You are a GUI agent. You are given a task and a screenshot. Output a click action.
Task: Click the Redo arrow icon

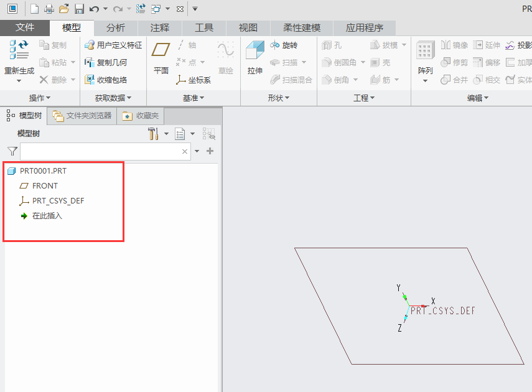118,9
